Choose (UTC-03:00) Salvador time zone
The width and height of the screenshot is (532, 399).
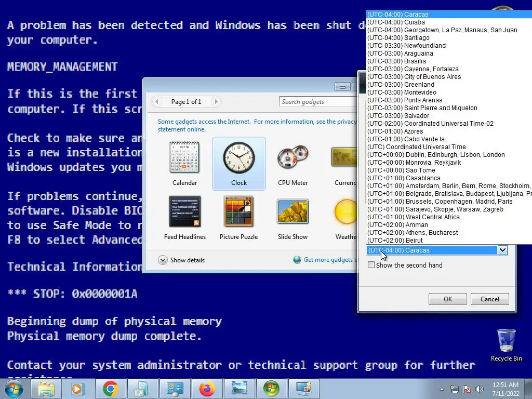pos(449,116)
